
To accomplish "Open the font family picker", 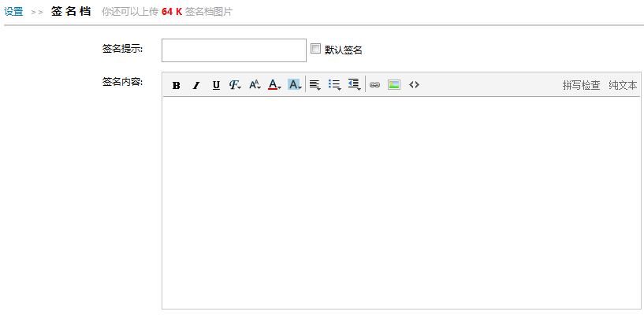I will tap(235, 85).
